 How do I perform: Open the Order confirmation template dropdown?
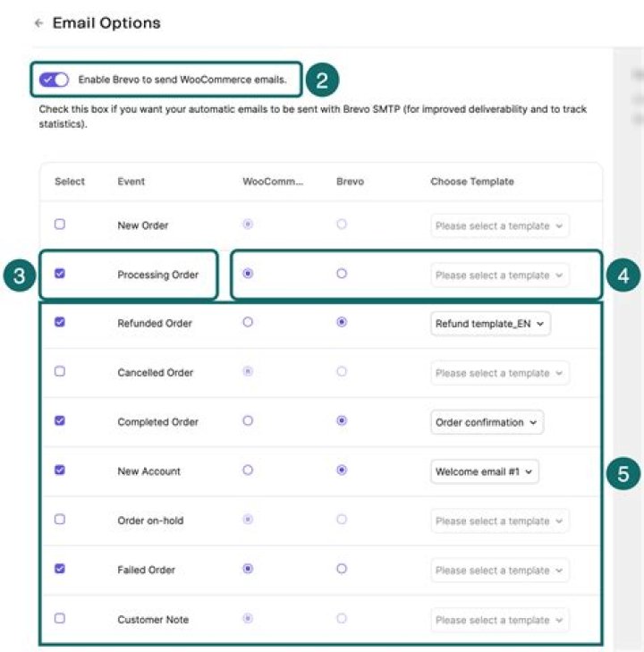487,422
